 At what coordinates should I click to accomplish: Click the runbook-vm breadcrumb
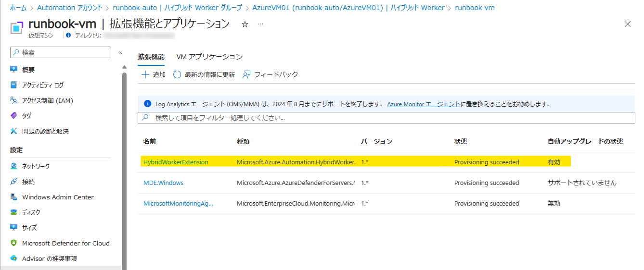[475, 8]
